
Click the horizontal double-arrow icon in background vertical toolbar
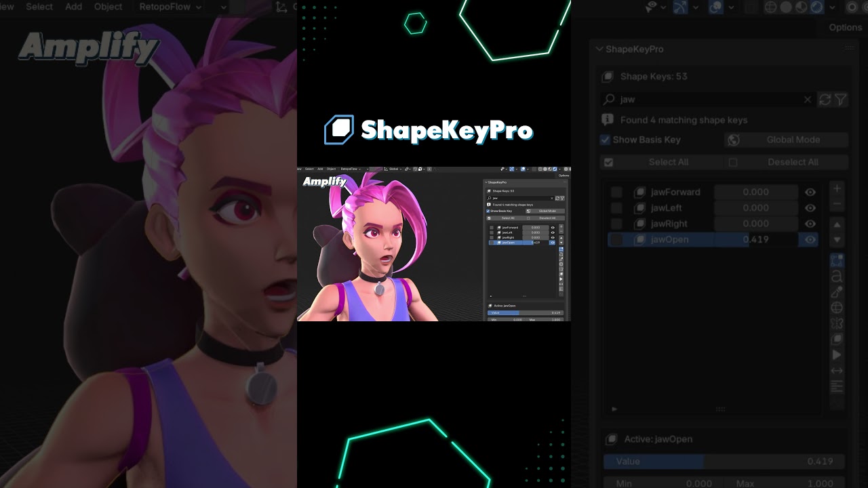837,371
